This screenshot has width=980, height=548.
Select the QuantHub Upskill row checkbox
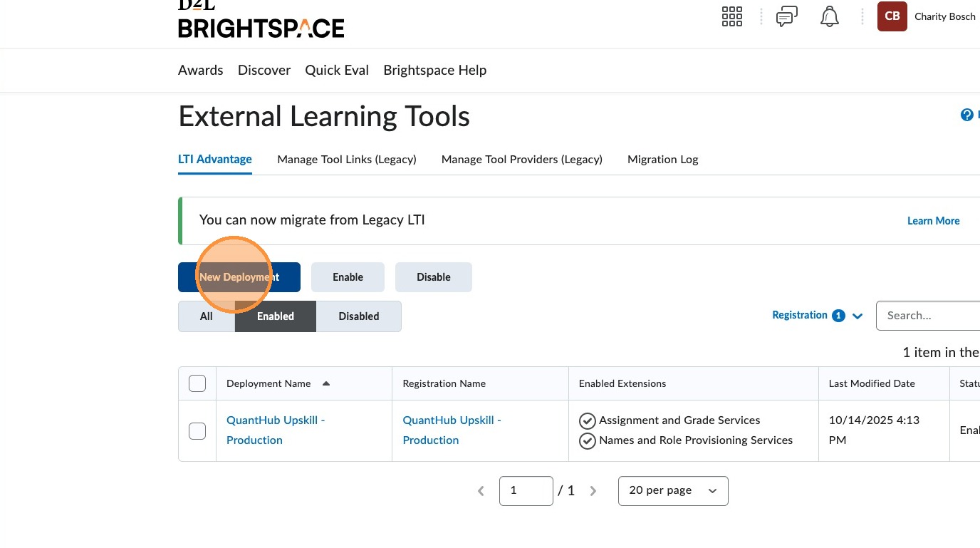click(x=197, y=430)
